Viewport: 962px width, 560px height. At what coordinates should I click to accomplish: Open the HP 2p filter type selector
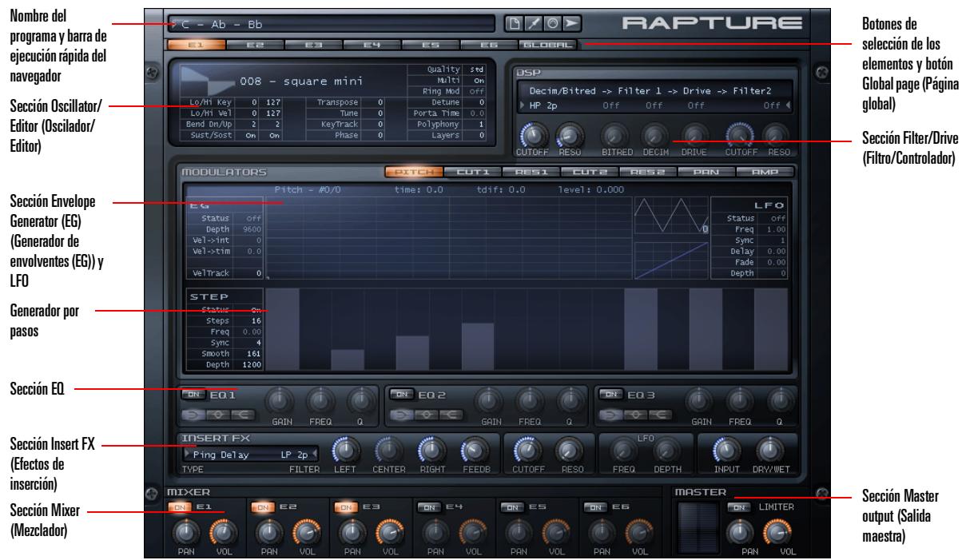(543, 105)
